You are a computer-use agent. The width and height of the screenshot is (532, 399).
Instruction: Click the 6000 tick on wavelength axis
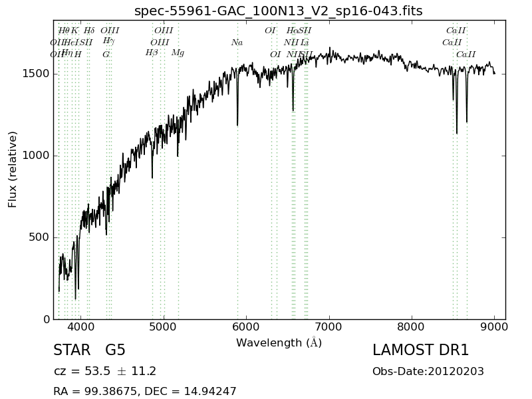[x=246, y=327]
